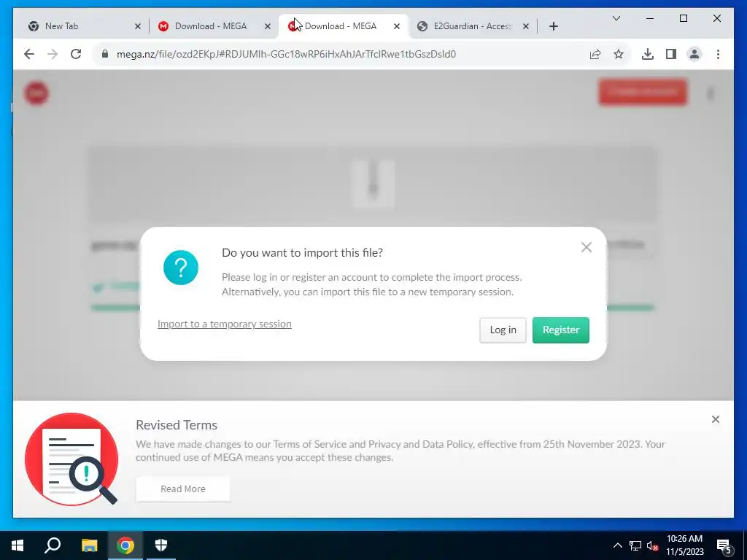Open Chrome profile avatar menu
The width and height of the screenshot is (747, 560).
694,54
